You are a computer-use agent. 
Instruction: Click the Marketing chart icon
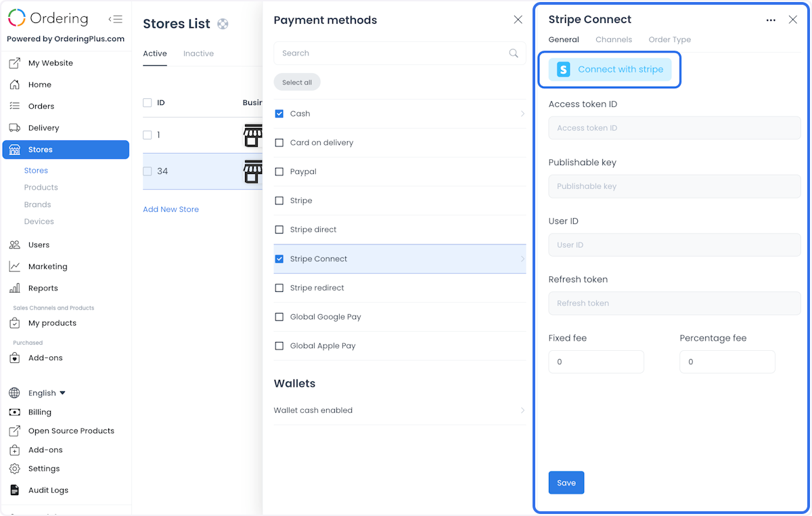tap(14, 266)
